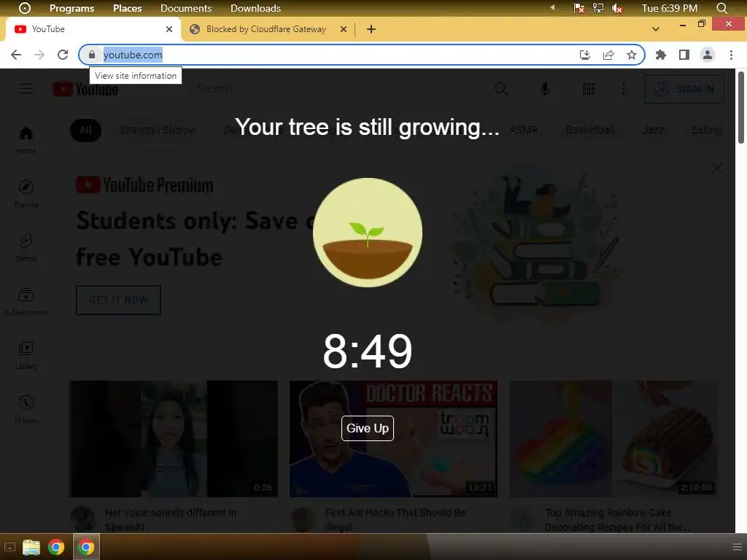Open Library in YouTube sidebar
This screenshot has width=747, height=560.
coord(26,355)
